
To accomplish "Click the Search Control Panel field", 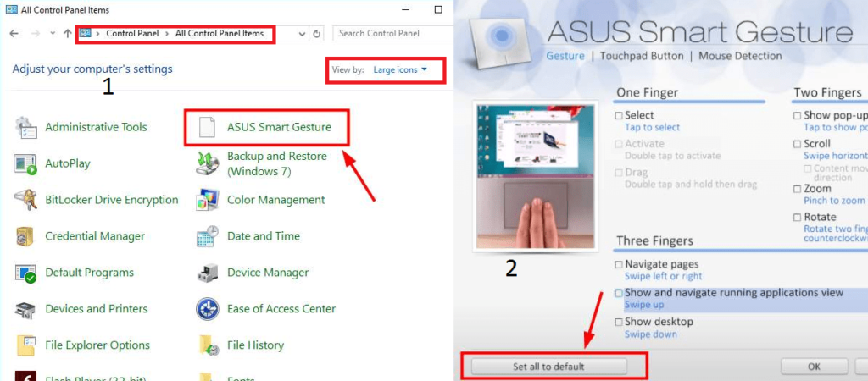I will point(392,33).
